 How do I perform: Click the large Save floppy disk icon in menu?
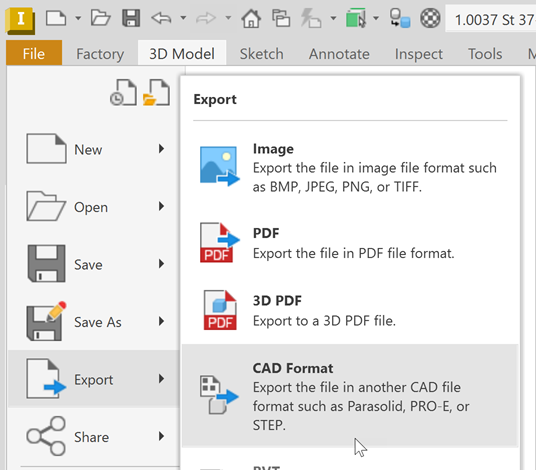(46, 264)
